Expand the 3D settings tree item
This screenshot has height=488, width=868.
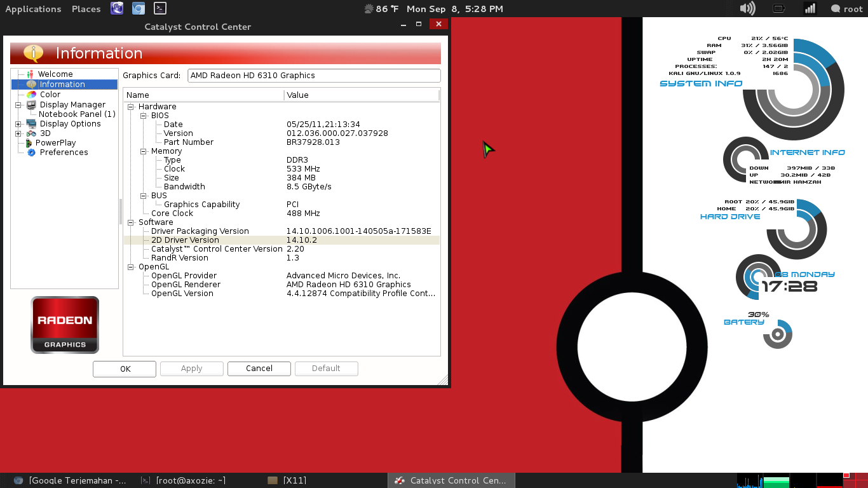coord(18,133)
